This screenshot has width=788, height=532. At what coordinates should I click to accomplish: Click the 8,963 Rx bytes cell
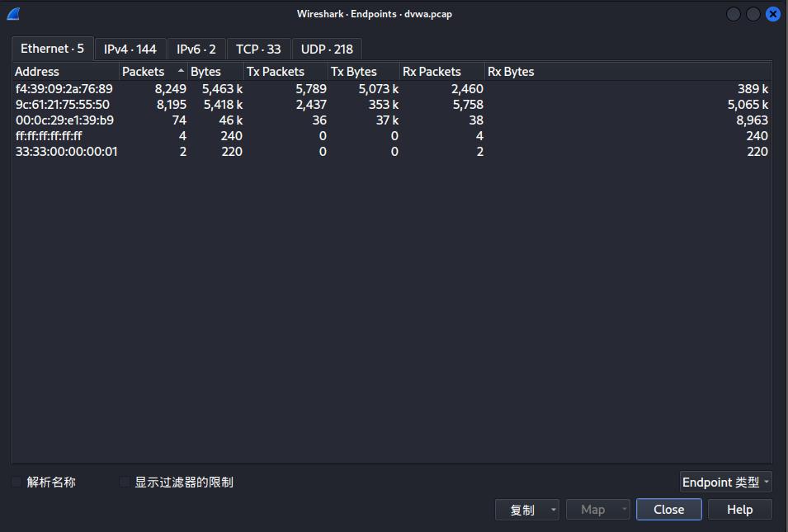(x=752, y=120)
